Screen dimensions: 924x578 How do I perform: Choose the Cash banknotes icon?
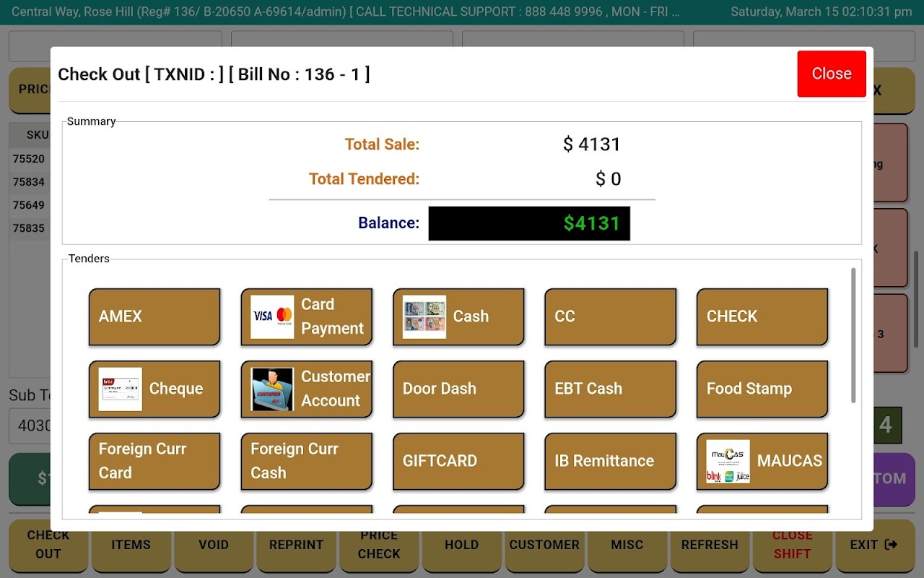pyautogui.click(x=424, y=316)
